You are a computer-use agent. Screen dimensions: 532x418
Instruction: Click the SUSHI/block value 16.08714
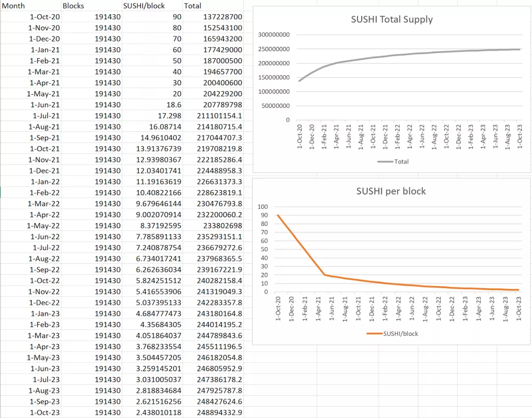tap(152, 127)
